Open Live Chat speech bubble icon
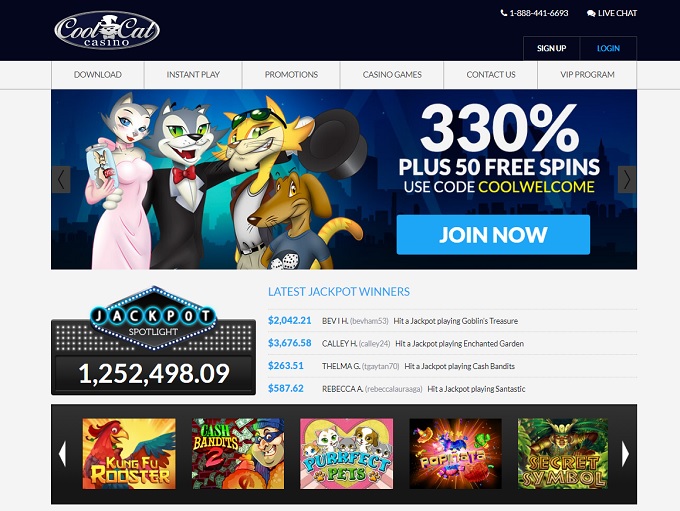 (x=591, y=13)
